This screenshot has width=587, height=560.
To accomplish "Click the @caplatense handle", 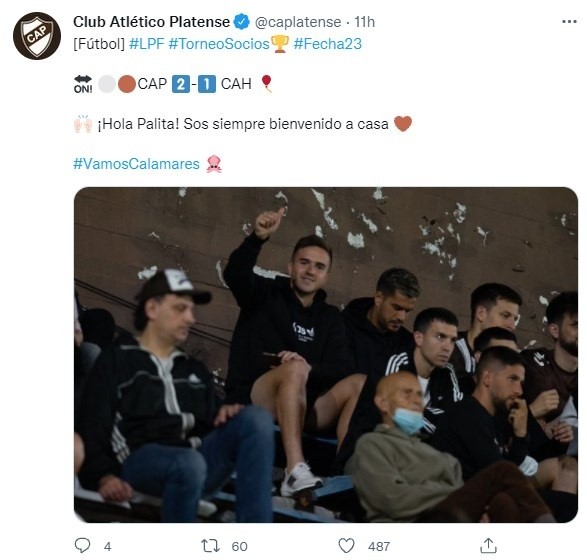I will [298, 22].
